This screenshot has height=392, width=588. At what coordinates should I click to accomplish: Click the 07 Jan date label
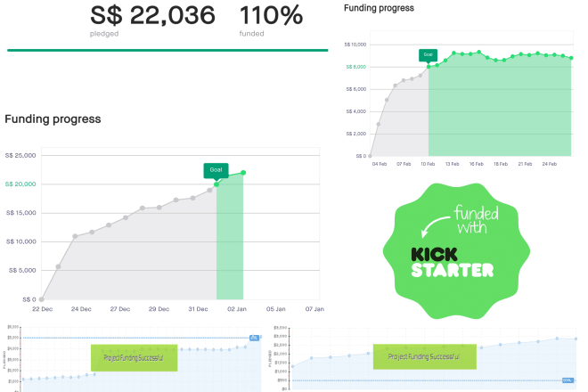click(x=314, y=309)
